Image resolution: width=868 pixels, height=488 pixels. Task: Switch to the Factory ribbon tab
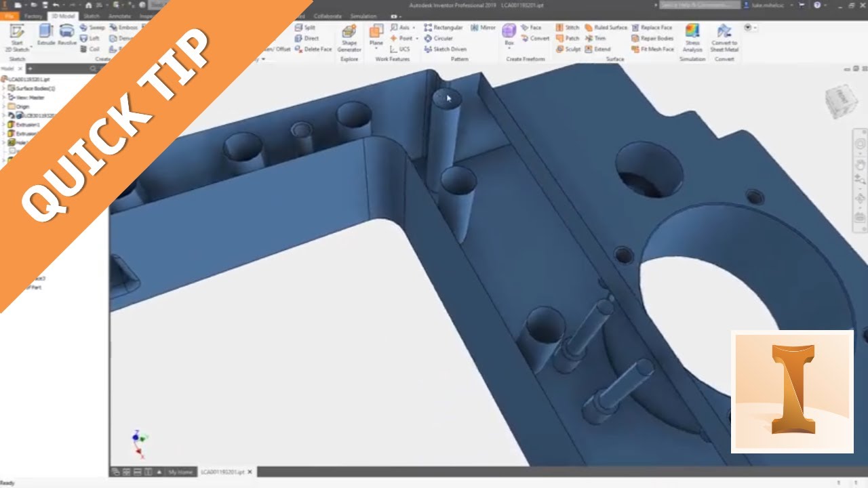pos(33,16)
